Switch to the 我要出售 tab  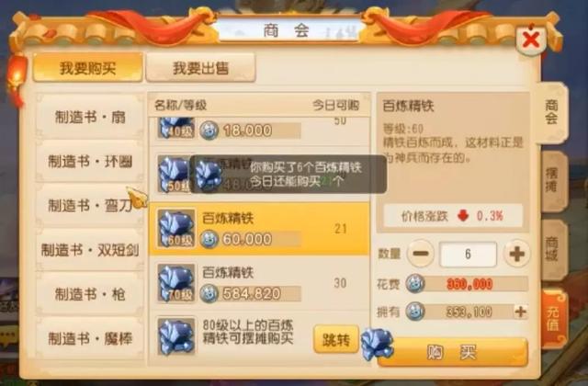click(200, 68)
